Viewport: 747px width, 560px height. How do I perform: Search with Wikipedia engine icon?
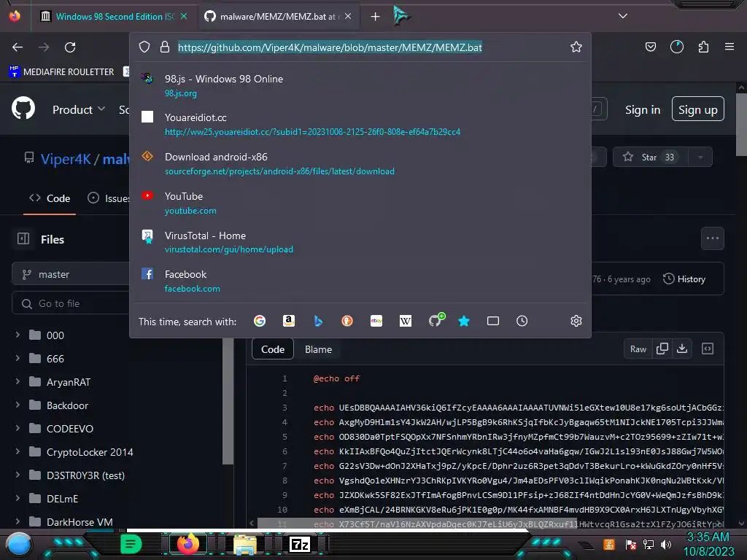406,321
